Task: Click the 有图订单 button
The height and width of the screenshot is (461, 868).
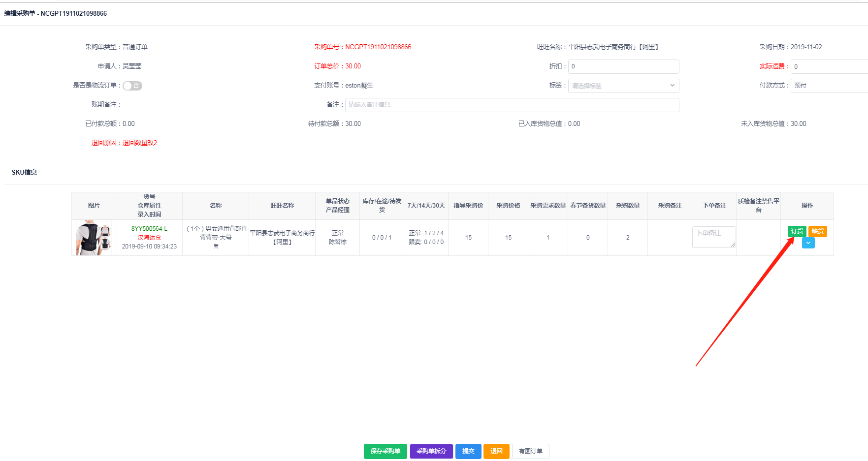Action: point(530,451)
